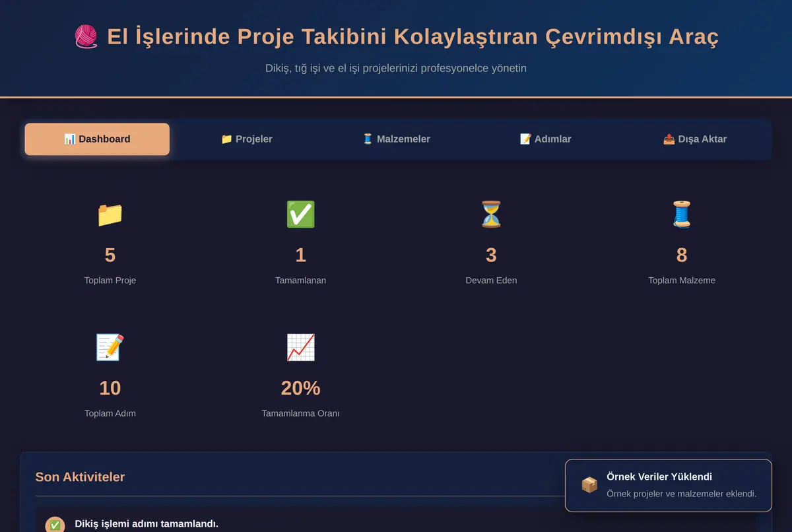Switch to the Projeler tab

pos(246,139)
